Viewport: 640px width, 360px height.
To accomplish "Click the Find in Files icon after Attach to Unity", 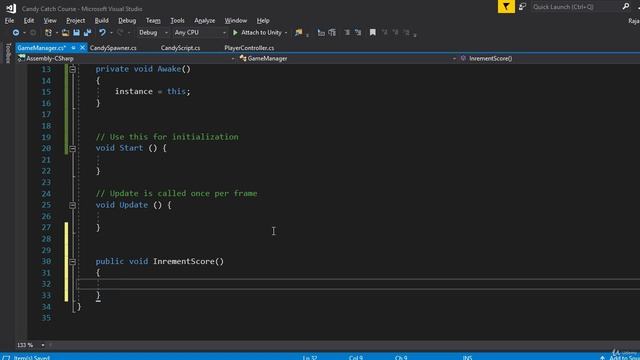I will pyautogui.click(x=299, y=33).
